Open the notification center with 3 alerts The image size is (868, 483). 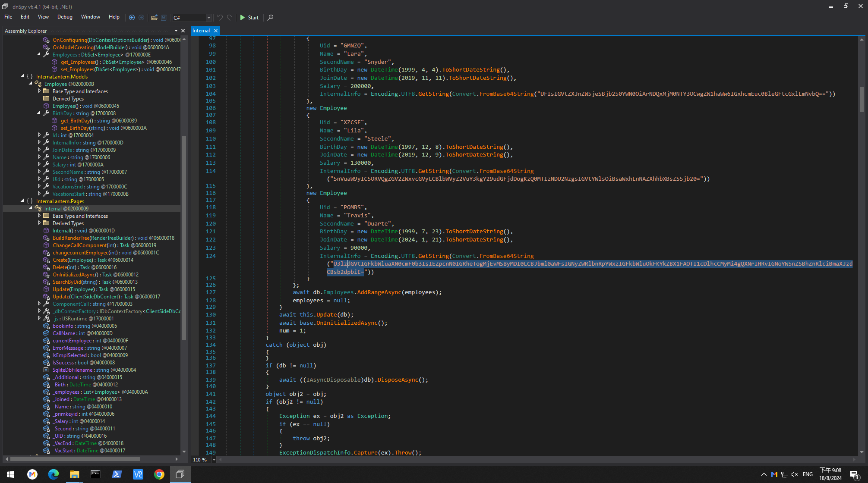(854, 475)
